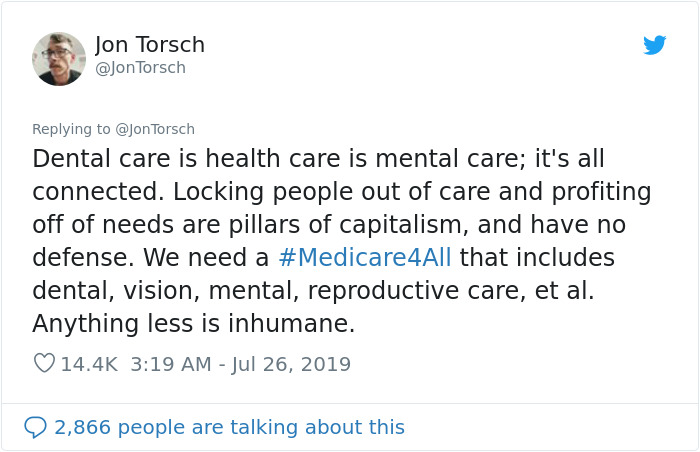Image resolution: width=700 pixels, height=452 pixels.
Task: View 2,866 people are talking about this
Action: pyautogui.click(x=229, y=427)
